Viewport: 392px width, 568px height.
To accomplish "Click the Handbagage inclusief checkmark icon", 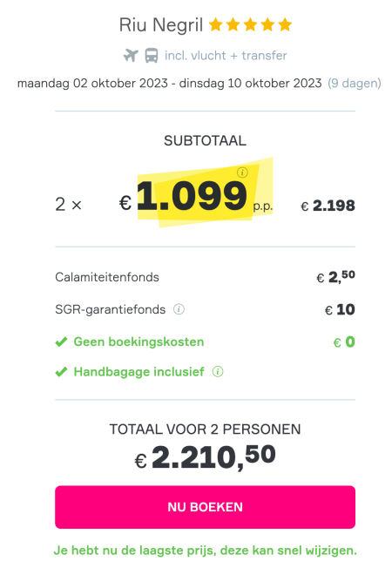I will pos(61,372).
